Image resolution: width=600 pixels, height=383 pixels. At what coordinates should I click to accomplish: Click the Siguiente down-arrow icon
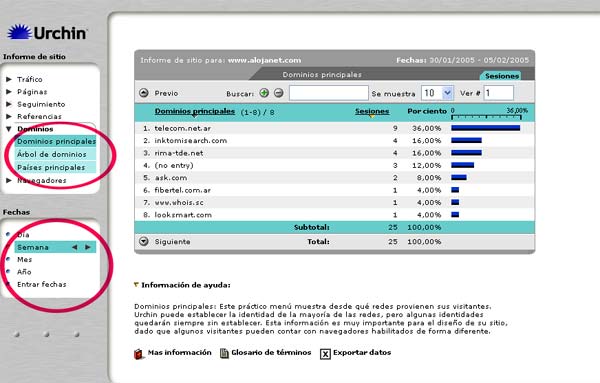point(144,241)
